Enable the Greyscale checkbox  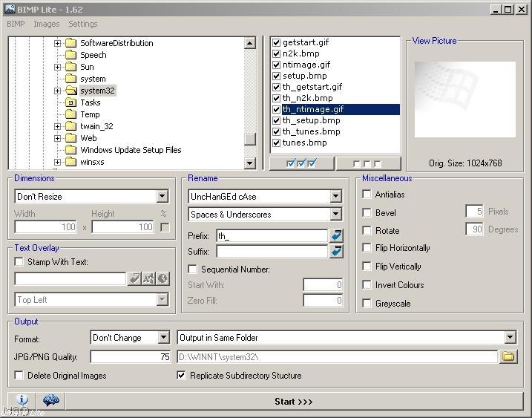coord(367,303)
